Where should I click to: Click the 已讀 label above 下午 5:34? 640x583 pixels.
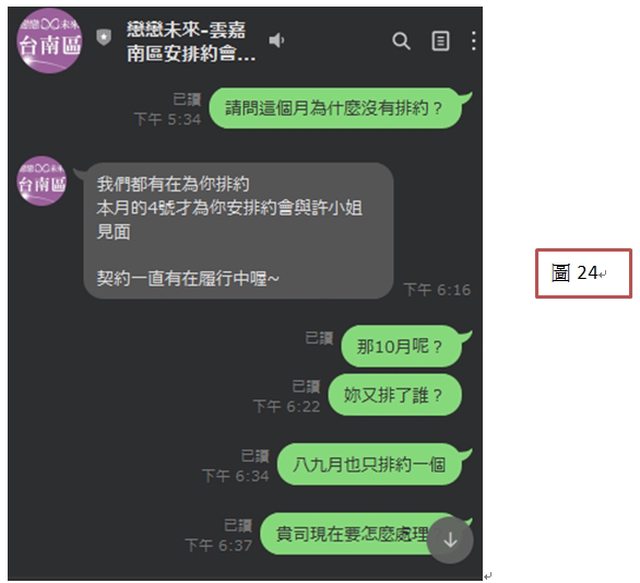click(x=187, y=99)
